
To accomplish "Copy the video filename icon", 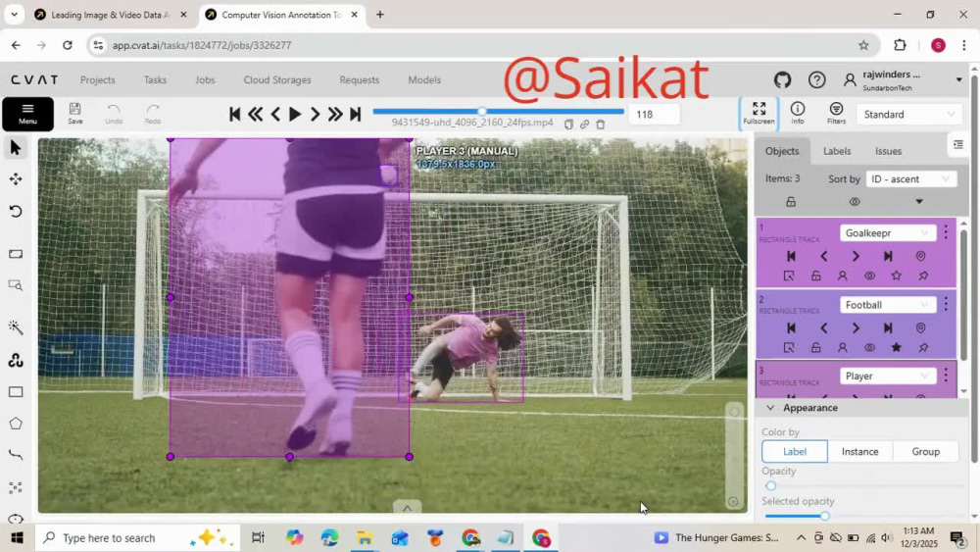I will [x=568, y=124].
